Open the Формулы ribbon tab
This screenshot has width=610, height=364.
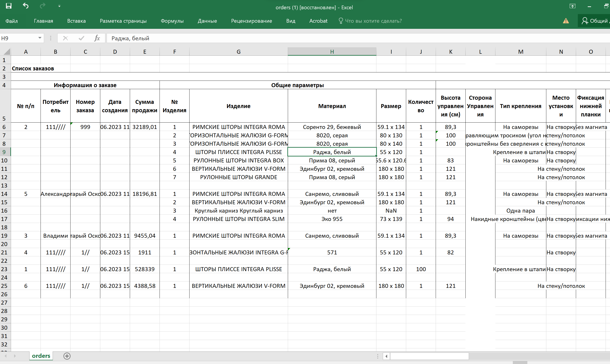tap(172, 21)
